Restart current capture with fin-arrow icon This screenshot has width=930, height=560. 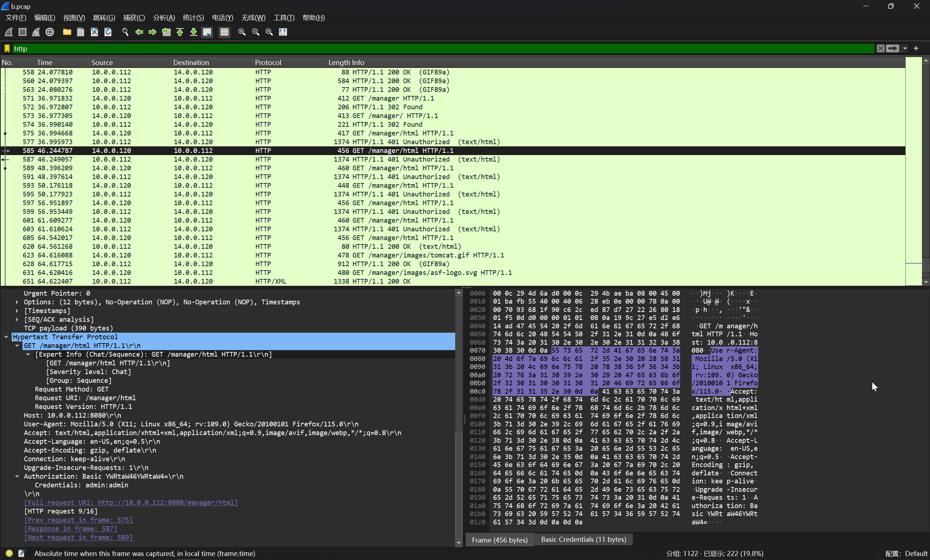click(36, 32)
